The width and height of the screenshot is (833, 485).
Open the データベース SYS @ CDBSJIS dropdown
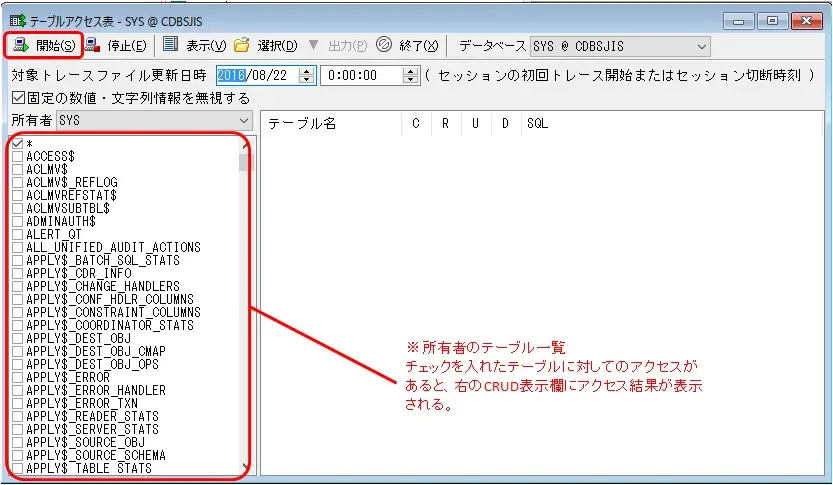tap(700, 46)
